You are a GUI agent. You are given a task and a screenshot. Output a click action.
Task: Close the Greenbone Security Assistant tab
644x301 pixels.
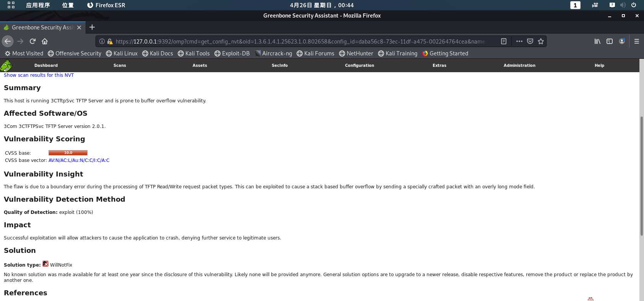pyautogui.click(x=79, y=28)
